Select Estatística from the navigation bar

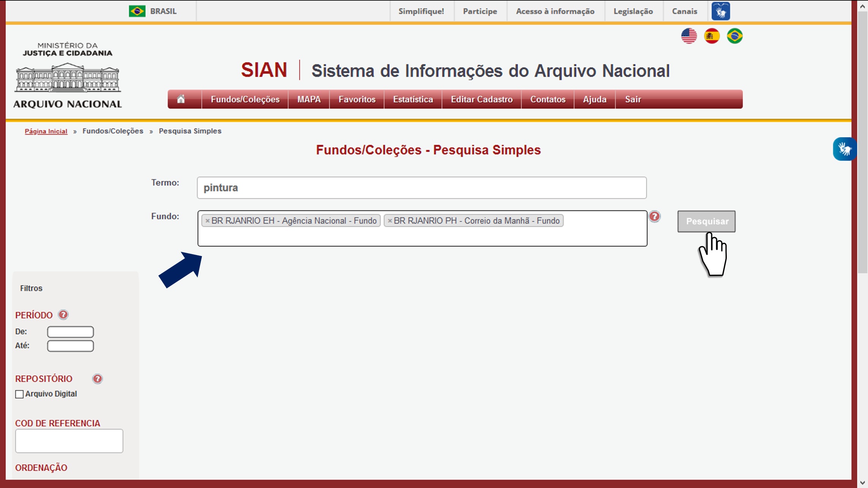413,99
